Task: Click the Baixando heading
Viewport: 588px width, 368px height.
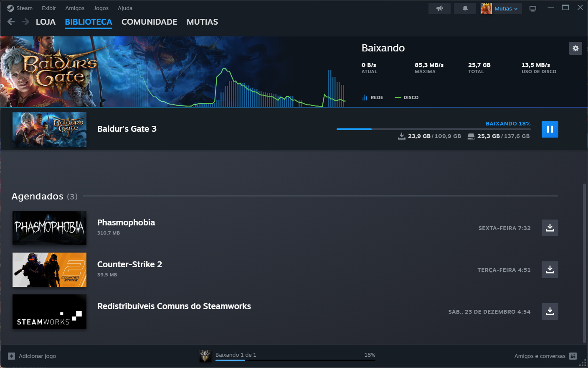Action: pos(383,48)
